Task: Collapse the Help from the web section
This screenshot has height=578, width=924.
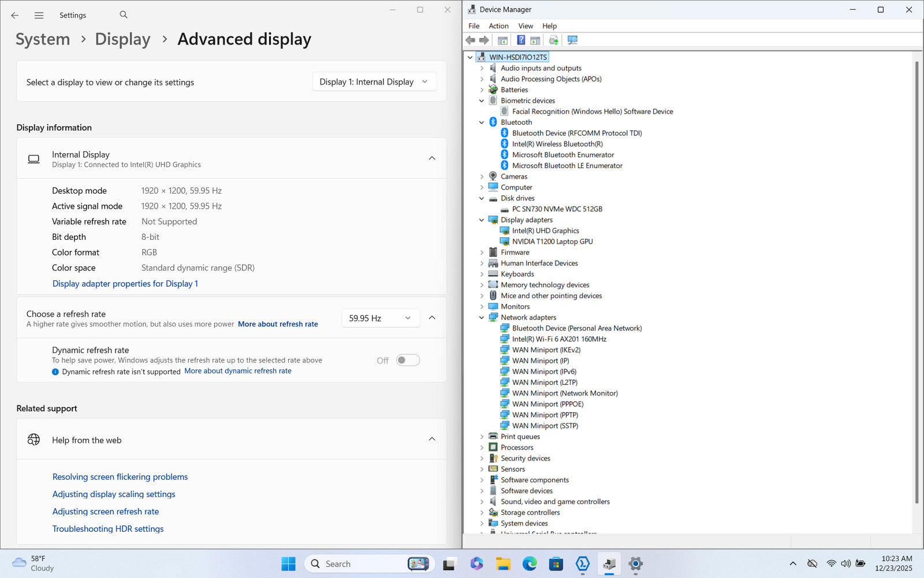Action: coord(431,439)
